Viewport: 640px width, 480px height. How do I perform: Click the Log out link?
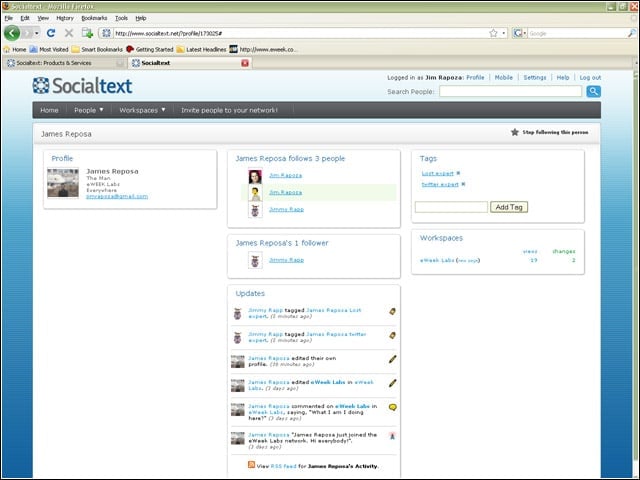(590, 78)
